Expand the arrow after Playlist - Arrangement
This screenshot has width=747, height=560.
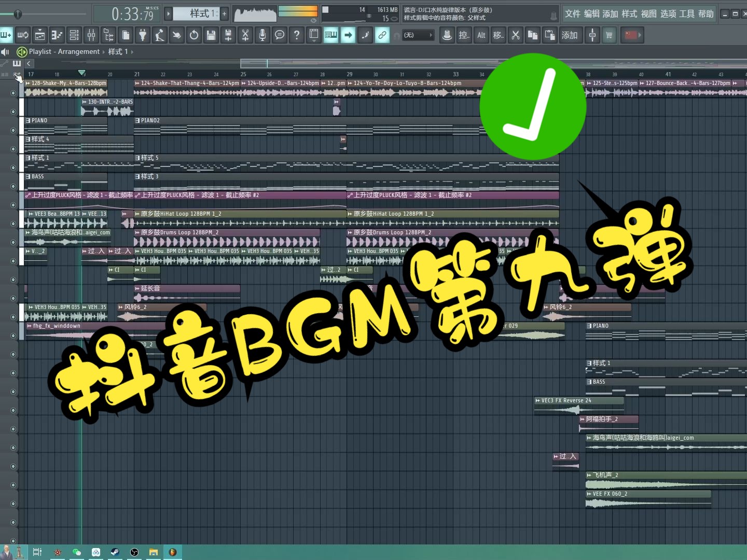(x=103, y=51)
